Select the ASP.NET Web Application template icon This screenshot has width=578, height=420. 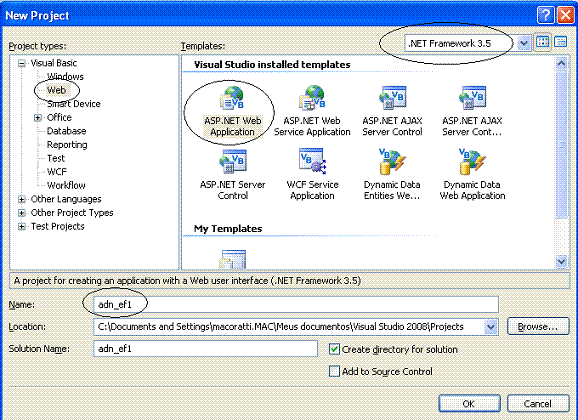coord(232,98)
